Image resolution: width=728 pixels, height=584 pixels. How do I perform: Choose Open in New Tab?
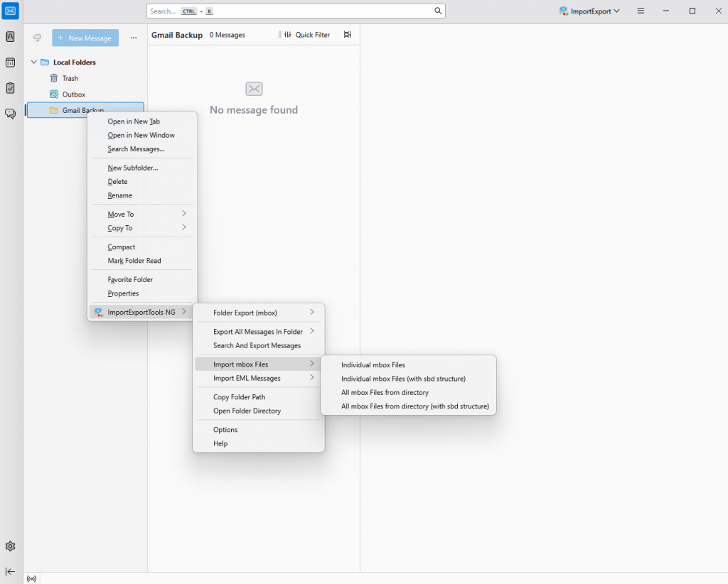coord(141,121)
